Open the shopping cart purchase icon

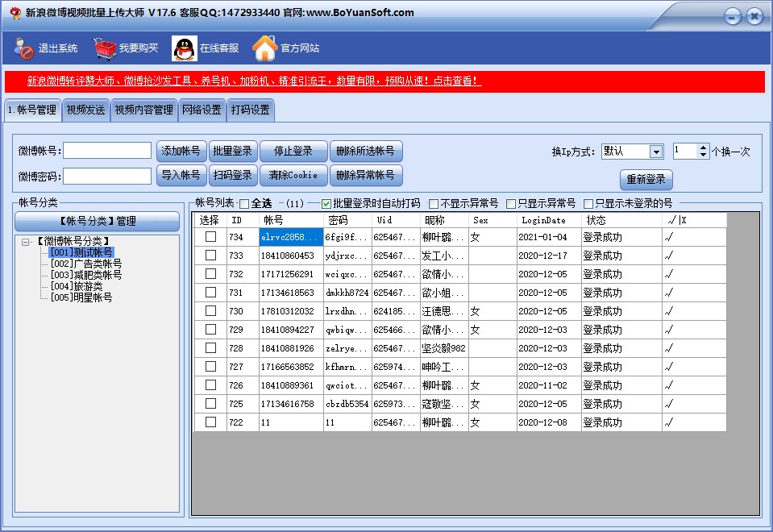pyautogui.click(x=105, y=48)
